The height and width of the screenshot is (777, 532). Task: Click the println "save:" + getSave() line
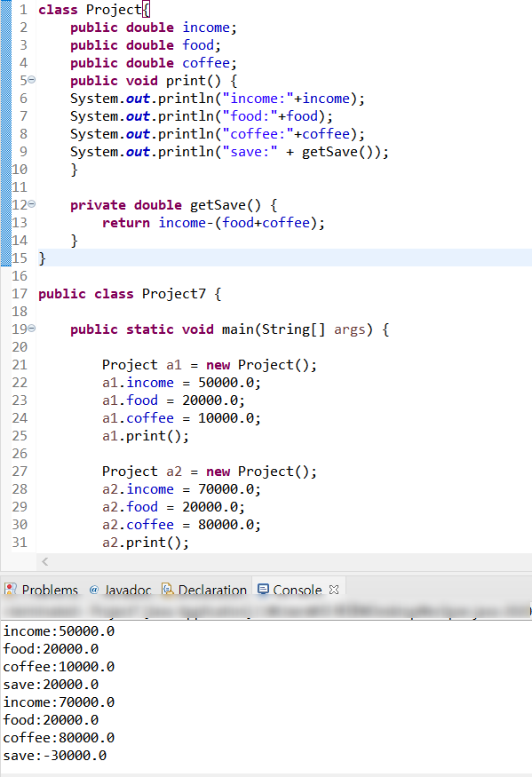coord(229,152)
